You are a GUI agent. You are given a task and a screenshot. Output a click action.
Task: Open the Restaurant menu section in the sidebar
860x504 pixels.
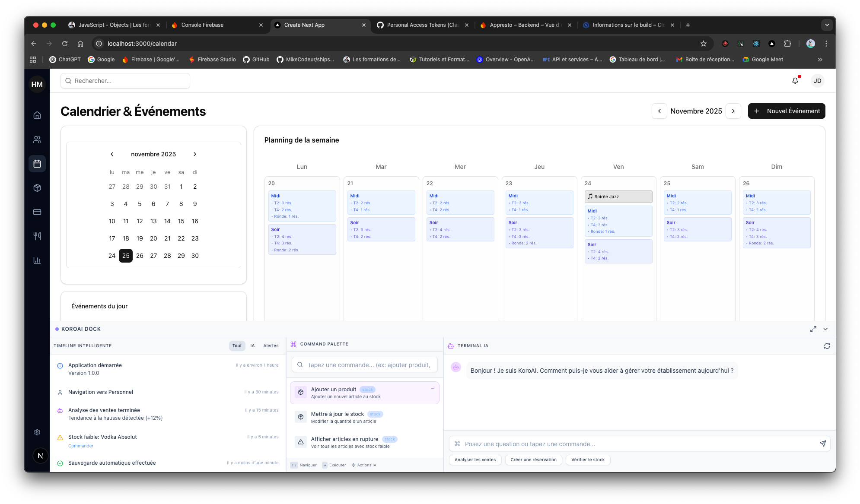click(x=37, y=236)
